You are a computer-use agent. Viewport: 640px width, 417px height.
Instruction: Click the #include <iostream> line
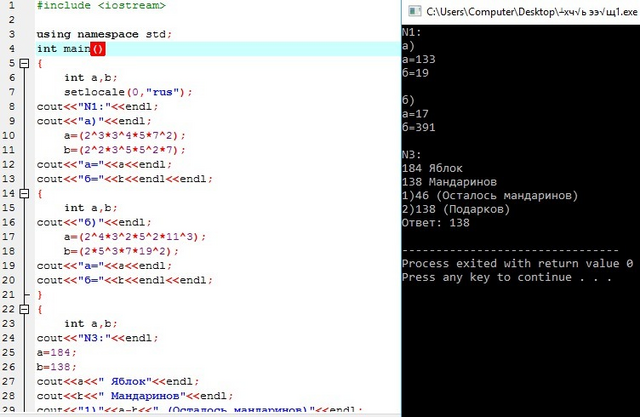[x=101, y=6]
